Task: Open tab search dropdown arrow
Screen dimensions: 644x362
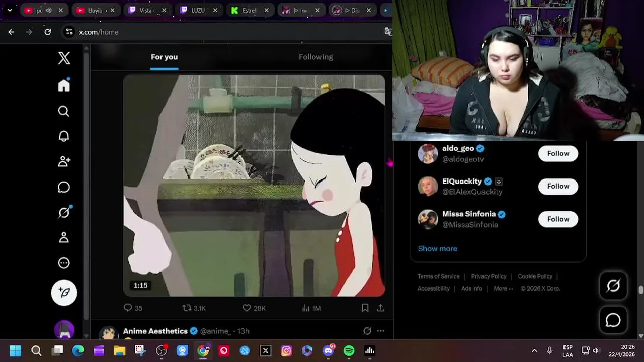Action: tap(9, 10)
